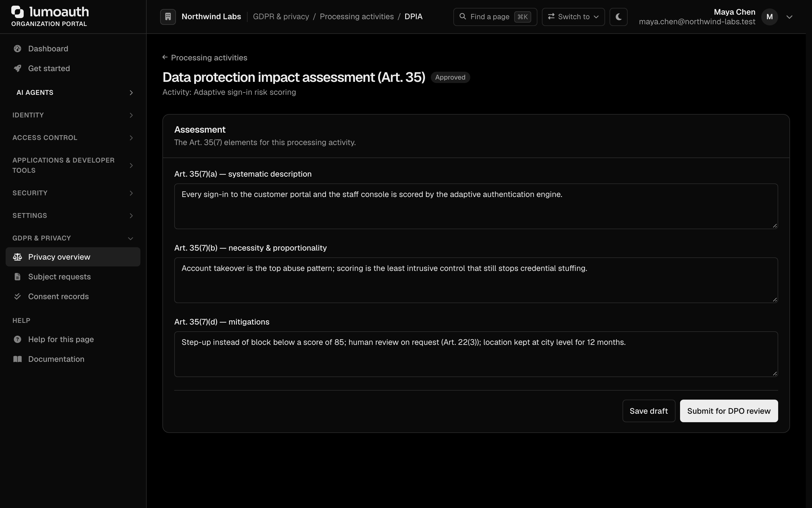The image size is (812, 508).
Task: Go to GDPR & privacy breadcrumb
Action: (281, 17)
